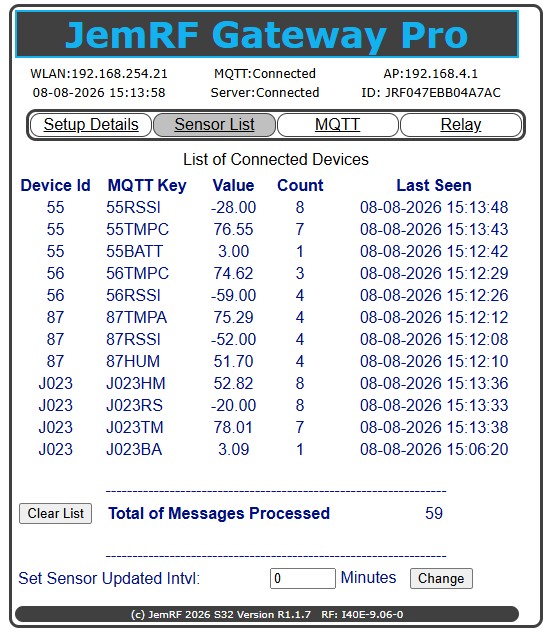The height and width of the screenshot is (633, 552).
Task: Select the Sensor List tab
Action: [214, 125]
